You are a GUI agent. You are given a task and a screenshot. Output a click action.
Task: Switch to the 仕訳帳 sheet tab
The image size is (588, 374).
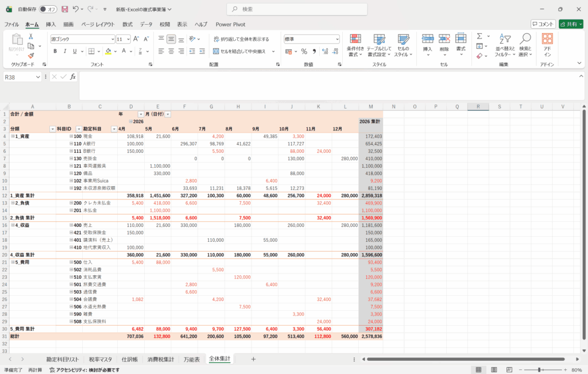coord(129,359)
